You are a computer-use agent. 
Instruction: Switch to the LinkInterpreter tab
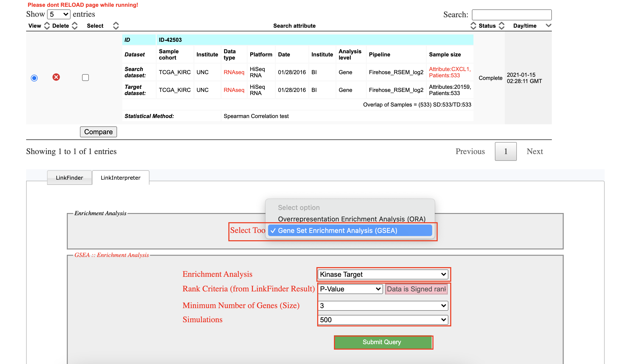pyautogui.click(x=121, y=178)
